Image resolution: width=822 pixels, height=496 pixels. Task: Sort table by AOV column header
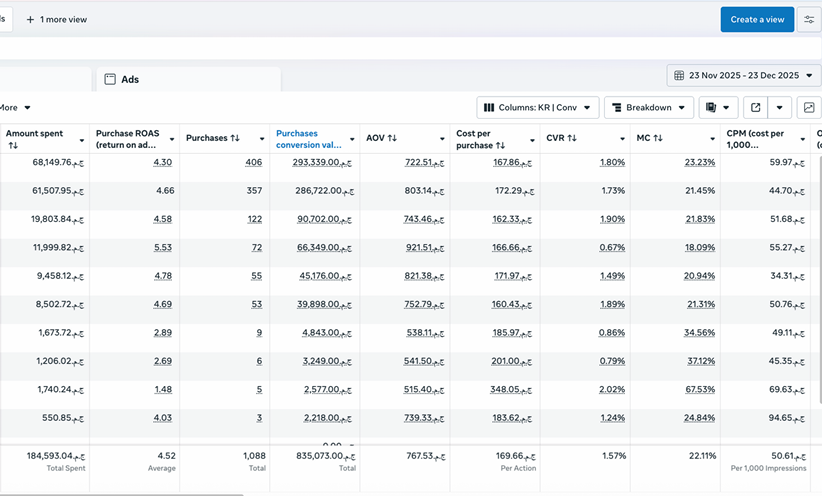click(382, 139)
